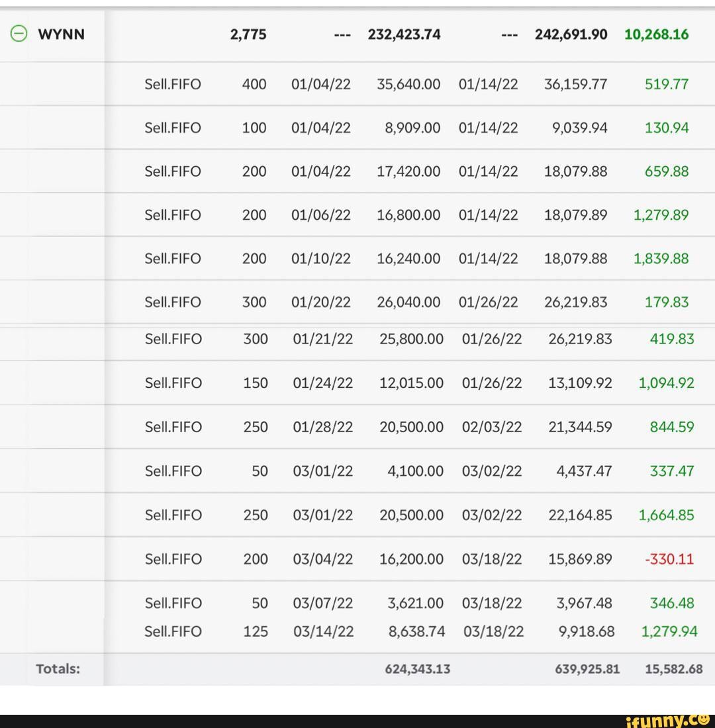Viewport: 715px width, 728px height.
Task: Select the 1,839.88 gain amount
Action: (x=661, y=259)
